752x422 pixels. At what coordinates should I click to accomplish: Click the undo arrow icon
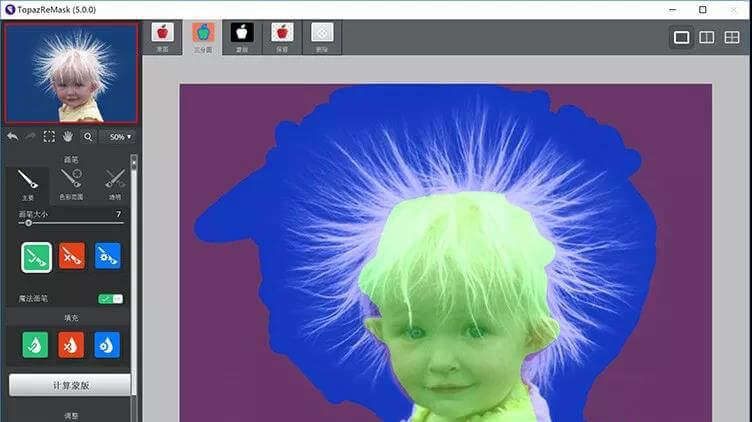[13, 137]
